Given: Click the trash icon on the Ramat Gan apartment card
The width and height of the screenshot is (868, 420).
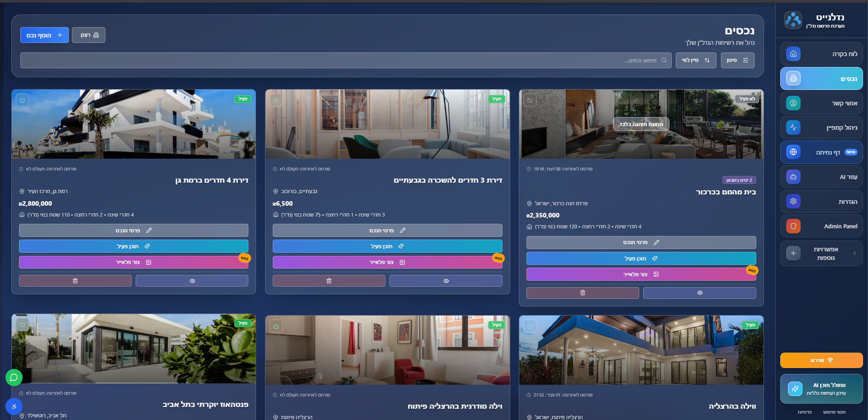Looking at the screenshot, I should 75,281.
